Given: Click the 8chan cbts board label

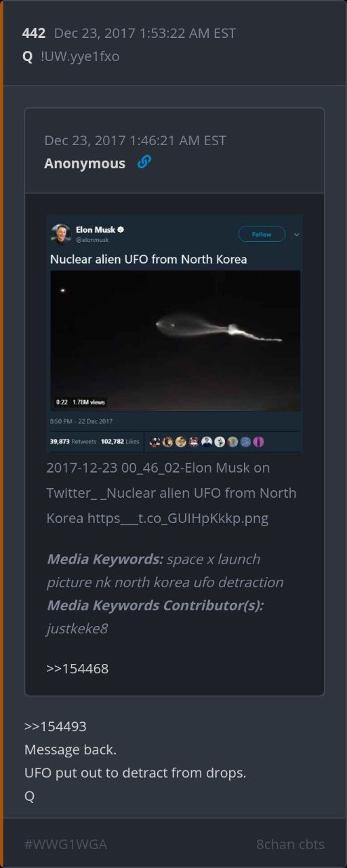Looking at the screenshot, I should pos(290,844).
